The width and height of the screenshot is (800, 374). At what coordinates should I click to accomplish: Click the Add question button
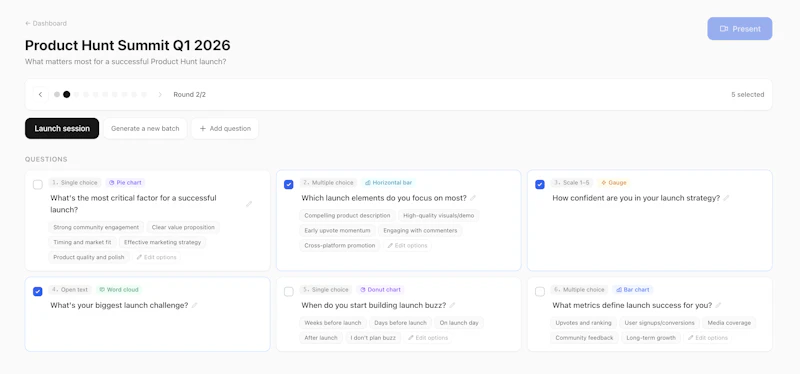pyautogui.click(x=225, y=129)
